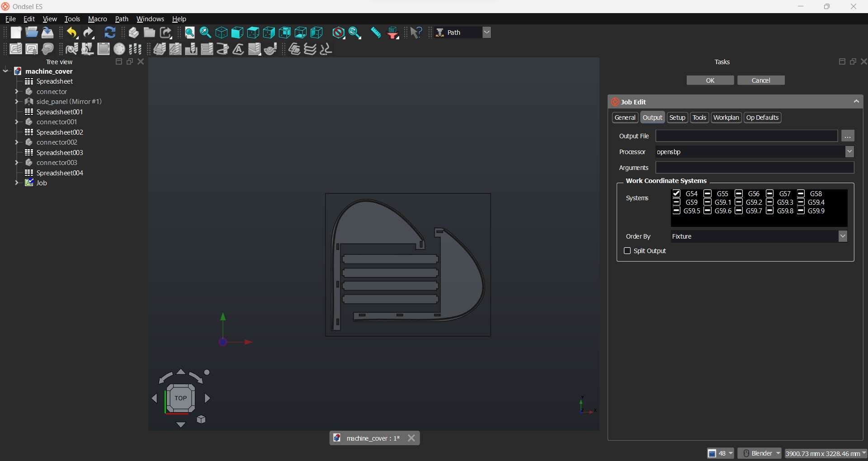The width and height of the screenshot is (868, 461).
Task: Select Spreadsheet002 in the tree view
Action: pyautogui.click(x=60, y=132)
